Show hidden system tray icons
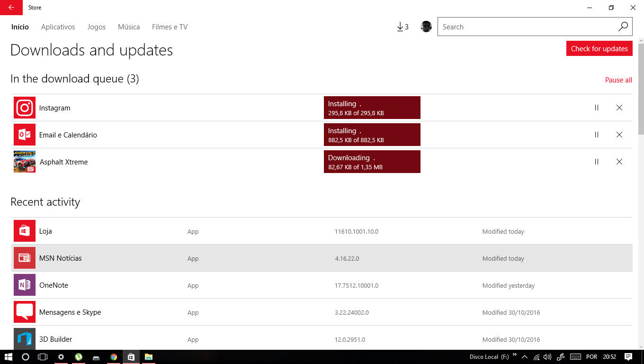The image size is (644, 364). tap(525, 357)
